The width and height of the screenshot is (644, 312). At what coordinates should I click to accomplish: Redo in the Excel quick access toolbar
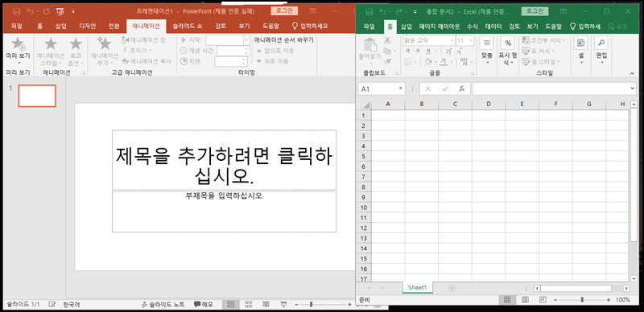(398, 11)
